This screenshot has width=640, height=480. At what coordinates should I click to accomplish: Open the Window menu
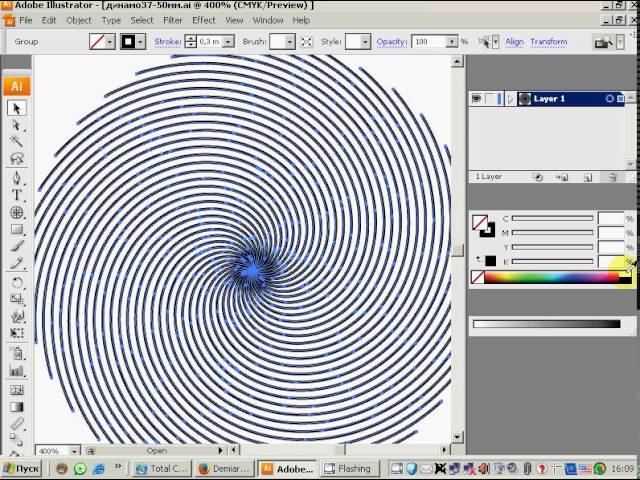pyautogui.click(x=268, y=20)
